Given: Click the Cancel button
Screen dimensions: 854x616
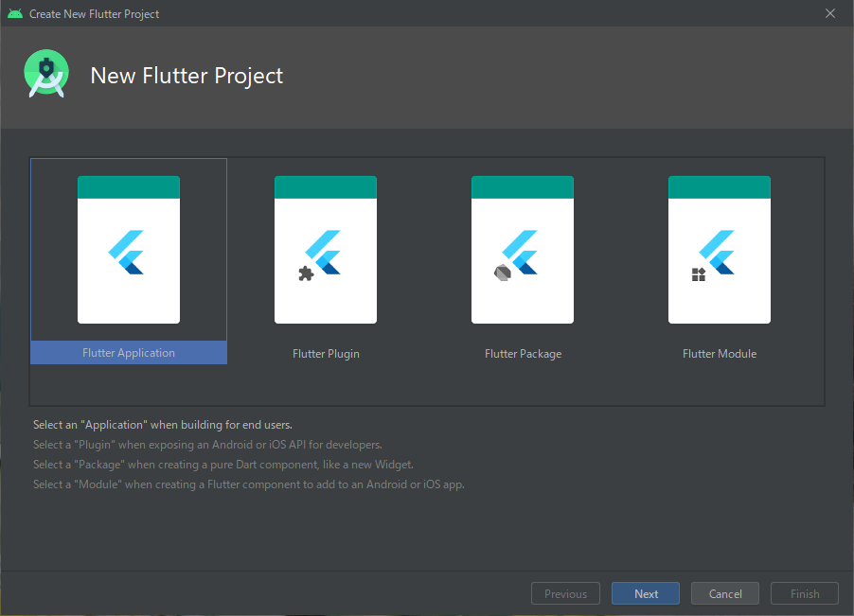Looking at the screenshot, I should tap(725, 593).
